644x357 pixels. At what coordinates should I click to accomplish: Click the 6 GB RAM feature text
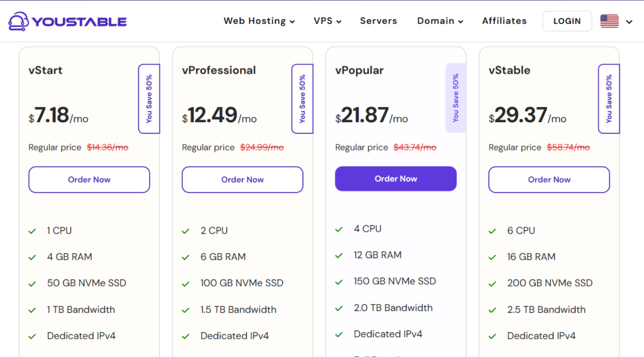[223, 257]
